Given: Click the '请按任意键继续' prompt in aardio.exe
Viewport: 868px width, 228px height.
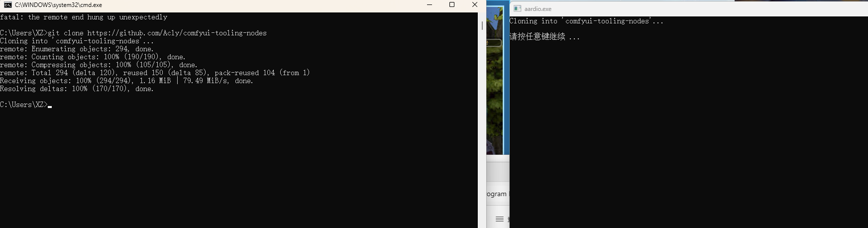Looking at the screenshot, I should pyautogui.click(x=544, y=37).
